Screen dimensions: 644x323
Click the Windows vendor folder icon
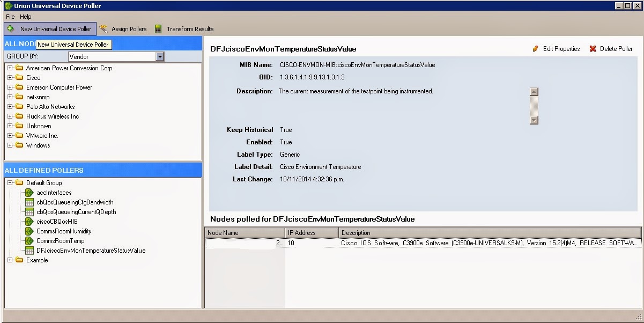coord(19,145)
